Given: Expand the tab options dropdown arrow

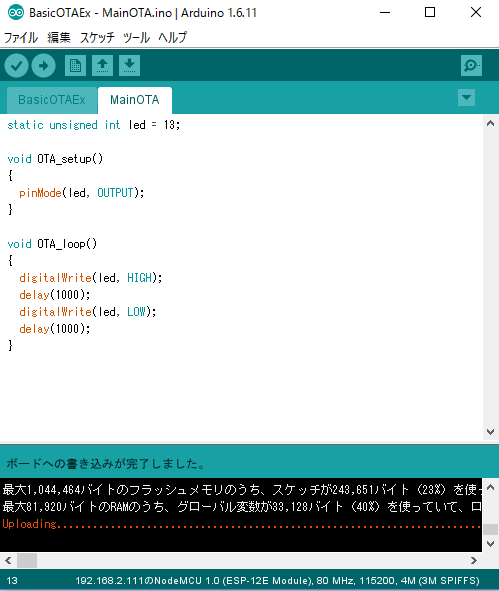Looking at the screenshot, I should [466, 98].
